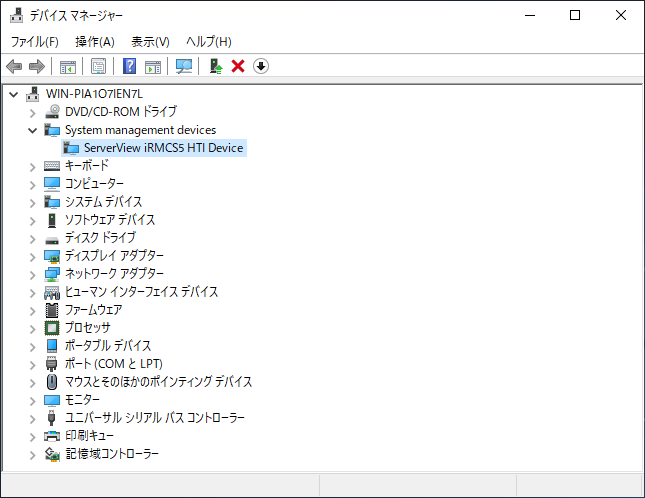The height and width of the screenshot is (498, 645).
Task: Expand the モニター category
Action: [x=32, y=401]
